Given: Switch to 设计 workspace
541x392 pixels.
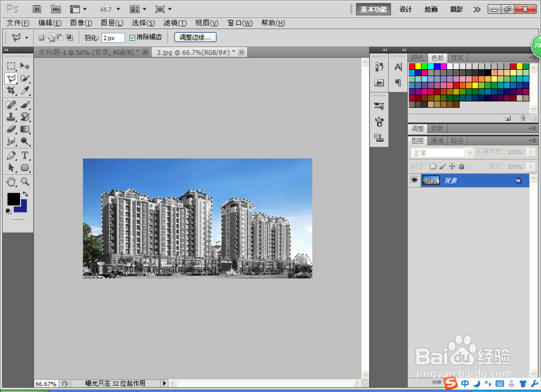Looking at the screenshot, I should [x=406, y=9].
